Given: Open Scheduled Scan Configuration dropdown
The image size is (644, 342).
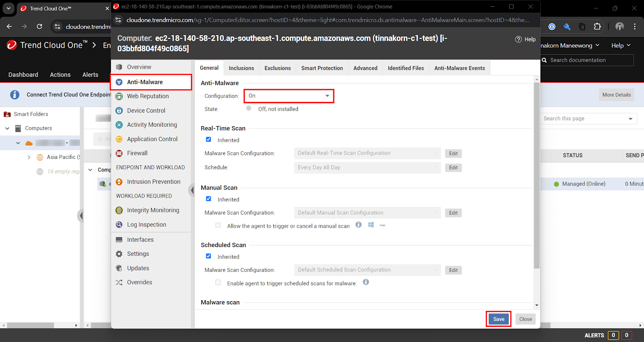Looking at the screenshot, I should coord(367,270).
